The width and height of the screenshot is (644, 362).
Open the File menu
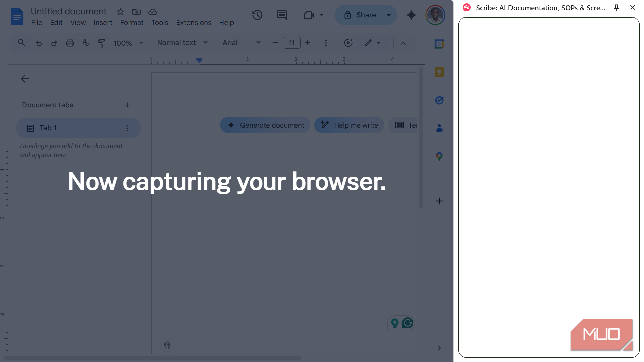click(37, 23)
